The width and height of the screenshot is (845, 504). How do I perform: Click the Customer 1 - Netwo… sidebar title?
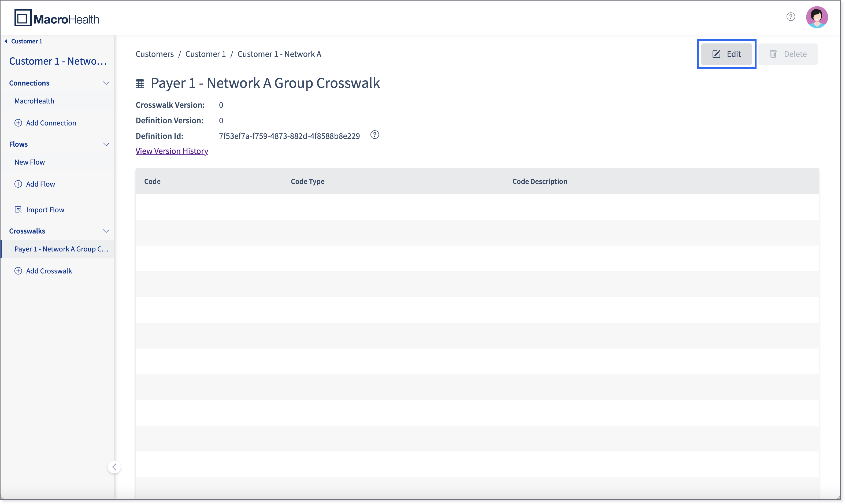click(x=58, y=61)
